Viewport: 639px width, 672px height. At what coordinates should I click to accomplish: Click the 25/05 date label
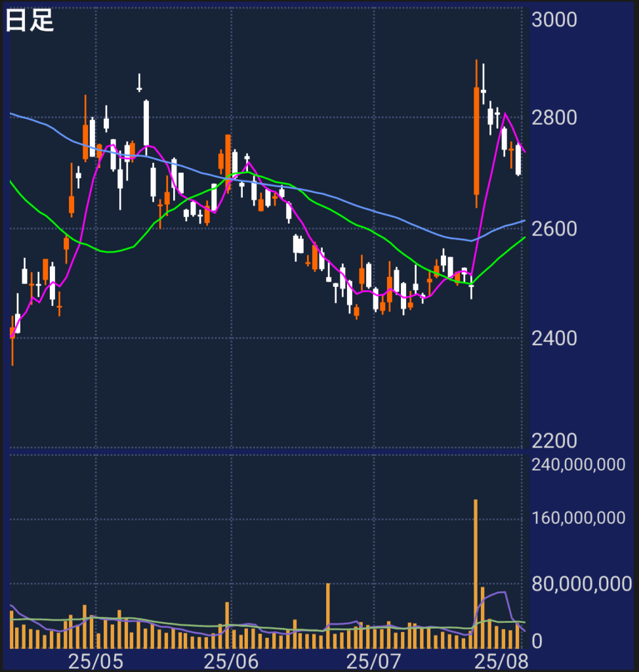click(x=96, y=661)
